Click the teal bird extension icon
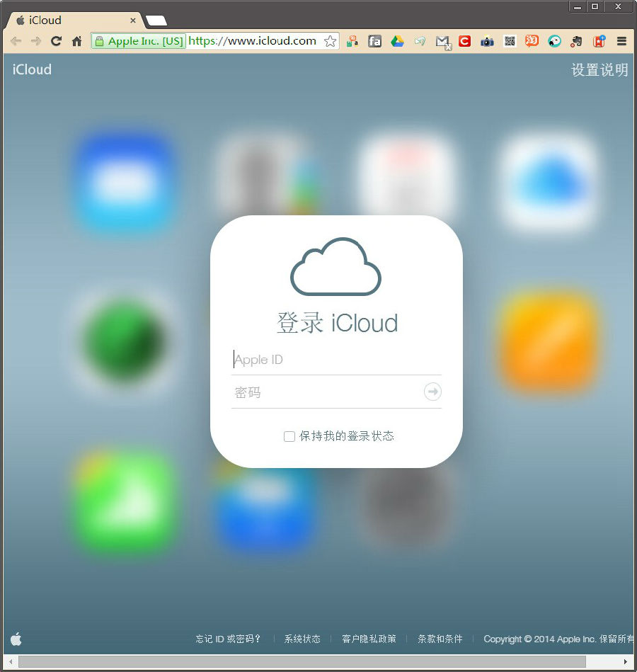Viewport: 637px width, 672px height. click(554, 41)
